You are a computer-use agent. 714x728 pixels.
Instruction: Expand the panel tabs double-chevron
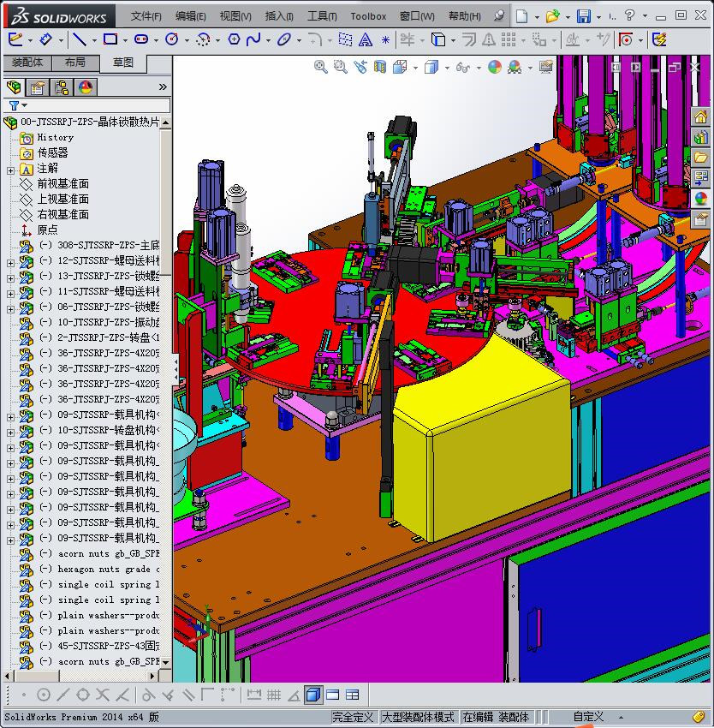[163, 87]
